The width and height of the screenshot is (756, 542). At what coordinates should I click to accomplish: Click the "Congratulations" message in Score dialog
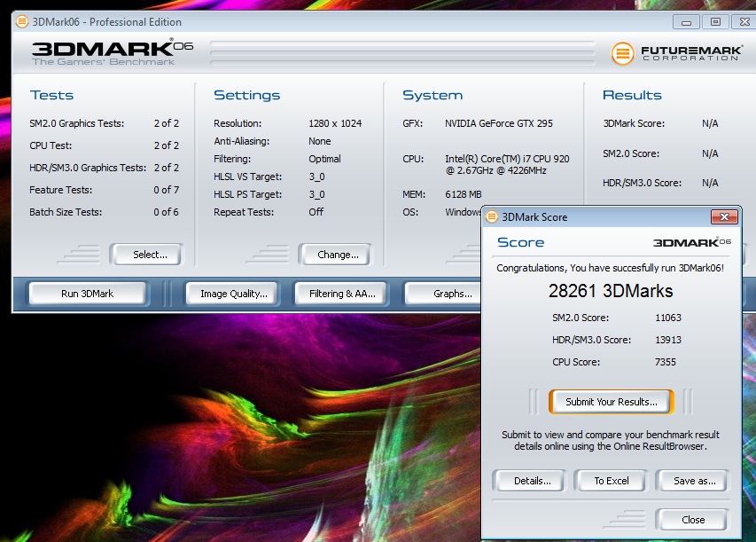[x=610, y=268]
